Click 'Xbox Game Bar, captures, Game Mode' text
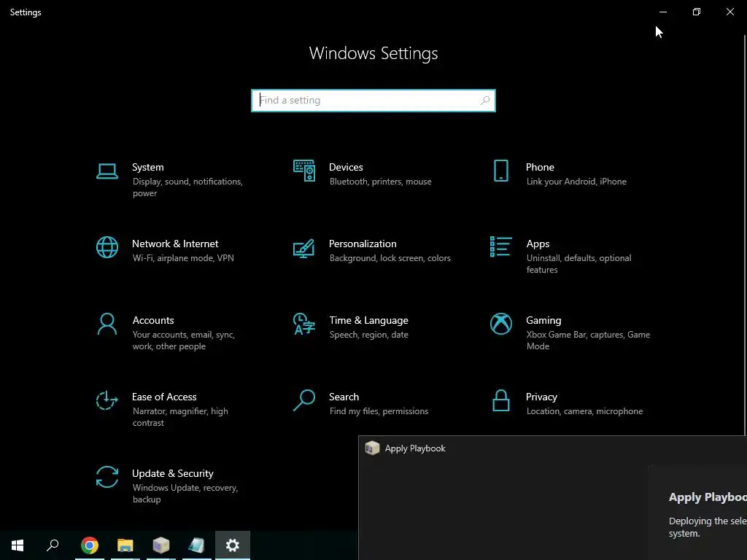 (589, 341)
